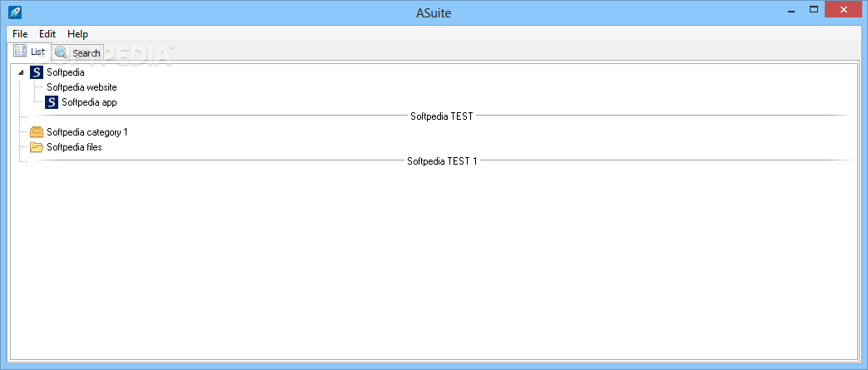Open the File menu

pos(20,34)
